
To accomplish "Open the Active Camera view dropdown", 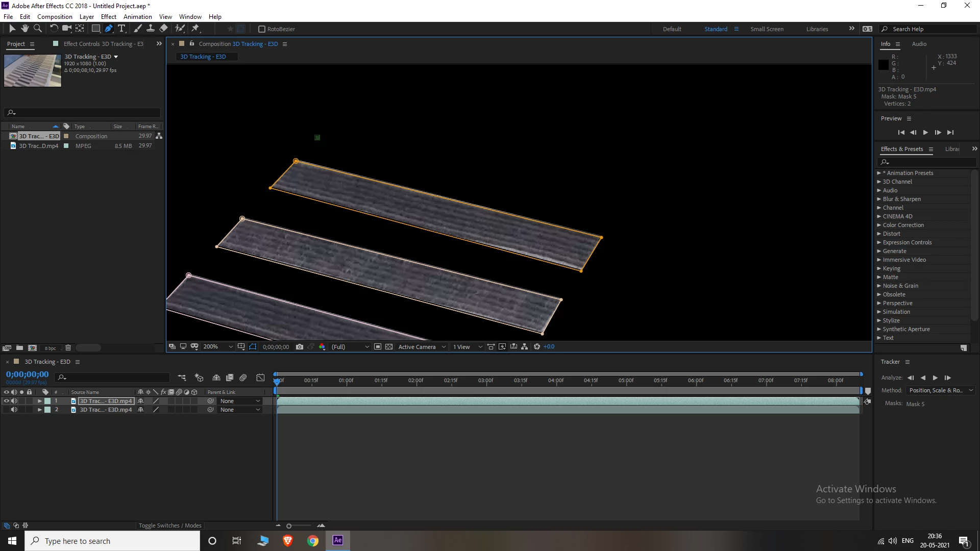I will click(422, 347).
